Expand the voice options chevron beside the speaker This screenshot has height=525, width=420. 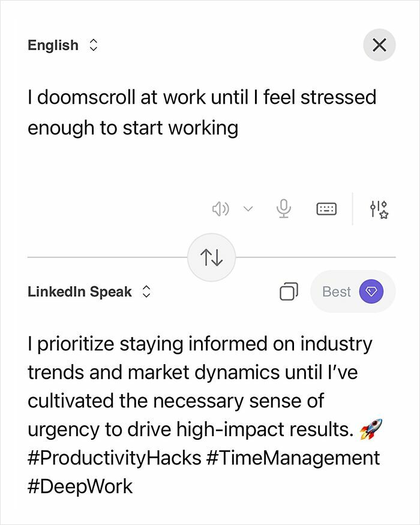click(247, 209)
